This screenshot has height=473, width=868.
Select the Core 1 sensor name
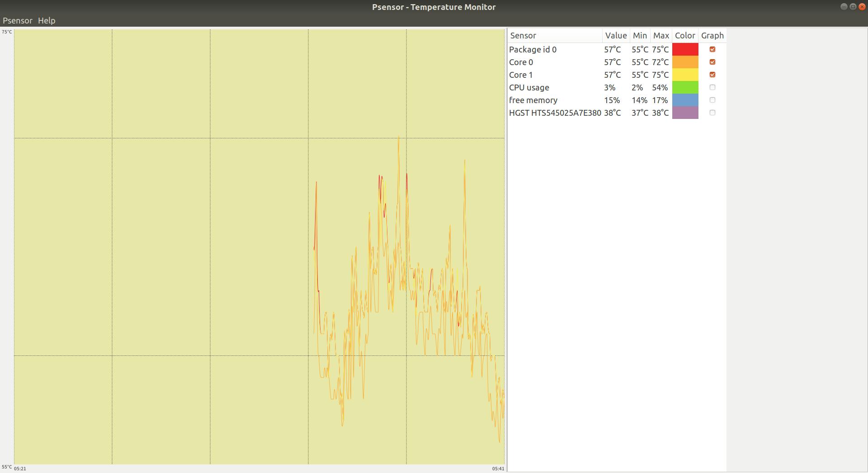pyautogui.click(x=521, y=75)
